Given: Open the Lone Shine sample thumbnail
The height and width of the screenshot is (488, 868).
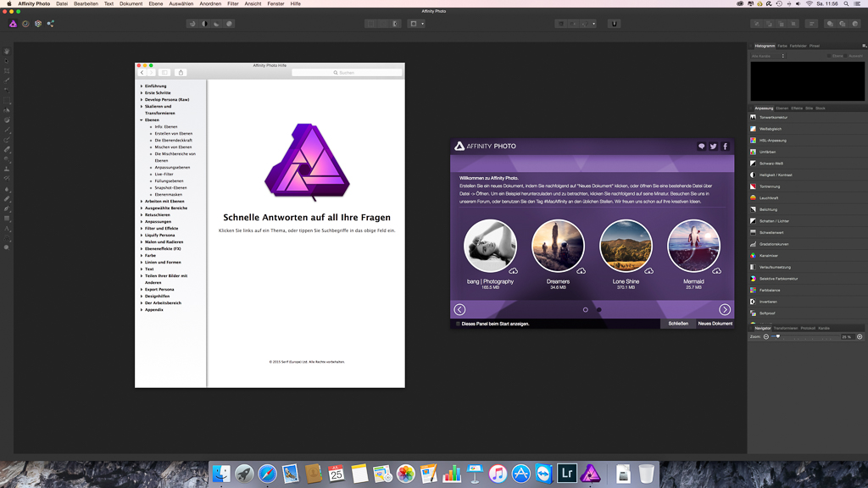Looking at the screenshot, I should coord(626,246).
